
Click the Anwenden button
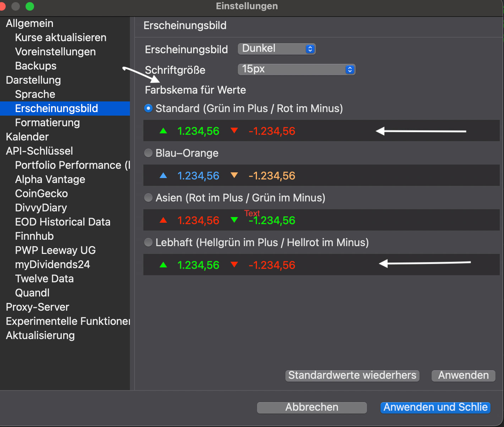[x=463, y=376]
